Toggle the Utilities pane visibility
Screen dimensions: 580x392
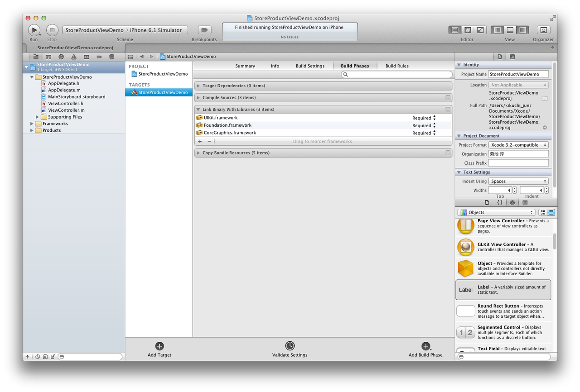pyautogui.click(x=522, y=30)
